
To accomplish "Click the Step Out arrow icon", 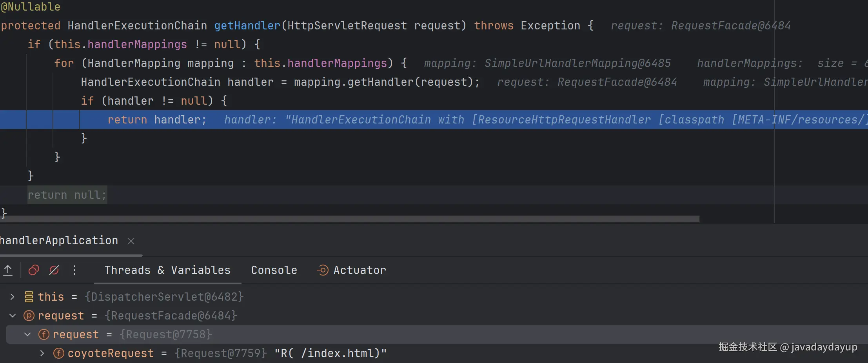I will (8, 270).
